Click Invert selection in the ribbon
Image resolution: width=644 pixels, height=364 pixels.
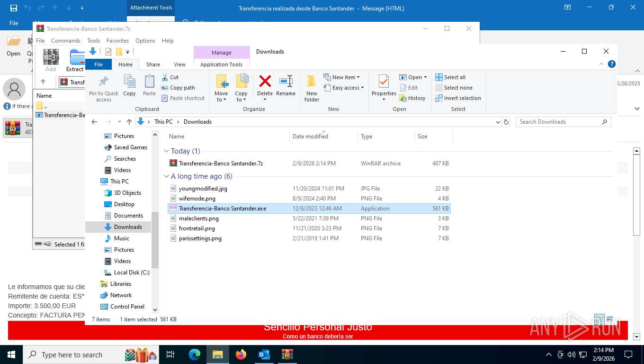pos(458,98)
